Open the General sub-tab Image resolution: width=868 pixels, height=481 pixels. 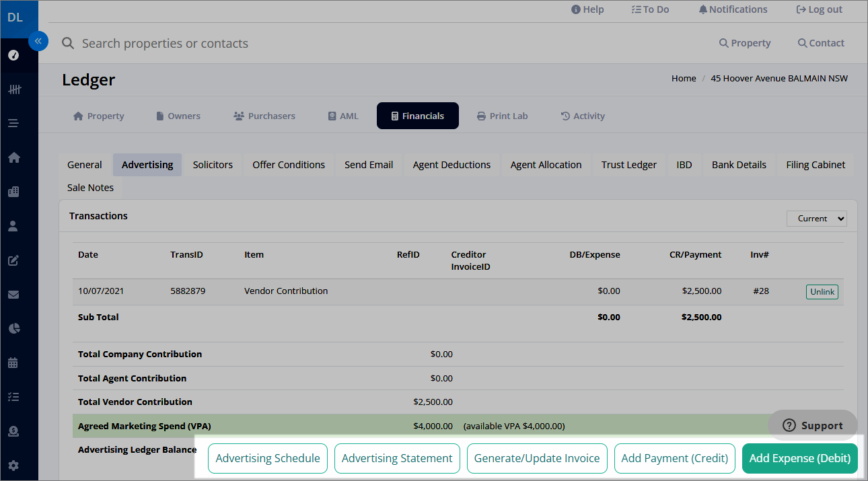pyautogui.click(x=85, y=165)
